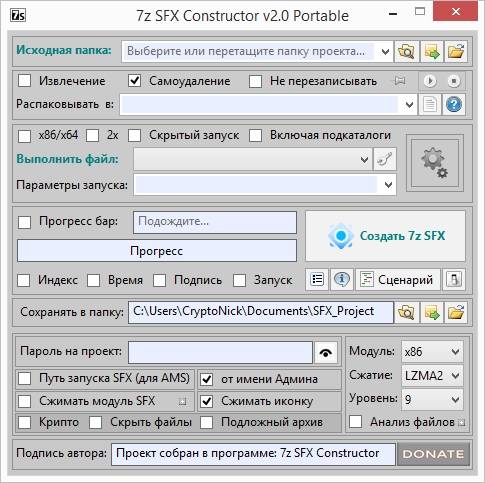Viewport: 485px width, 483px height.
Task: Toggle password visibility with the eye icon
Action: point(326,352)
